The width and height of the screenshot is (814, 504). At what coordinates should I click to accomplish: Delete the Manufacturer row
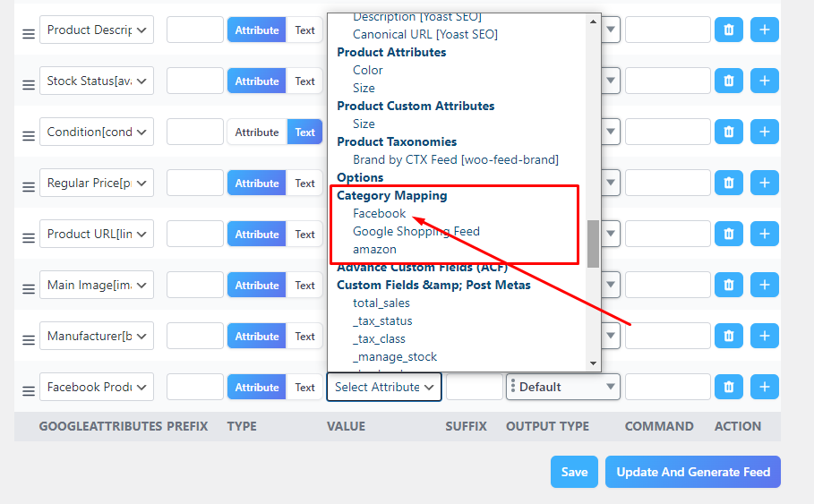728,336
